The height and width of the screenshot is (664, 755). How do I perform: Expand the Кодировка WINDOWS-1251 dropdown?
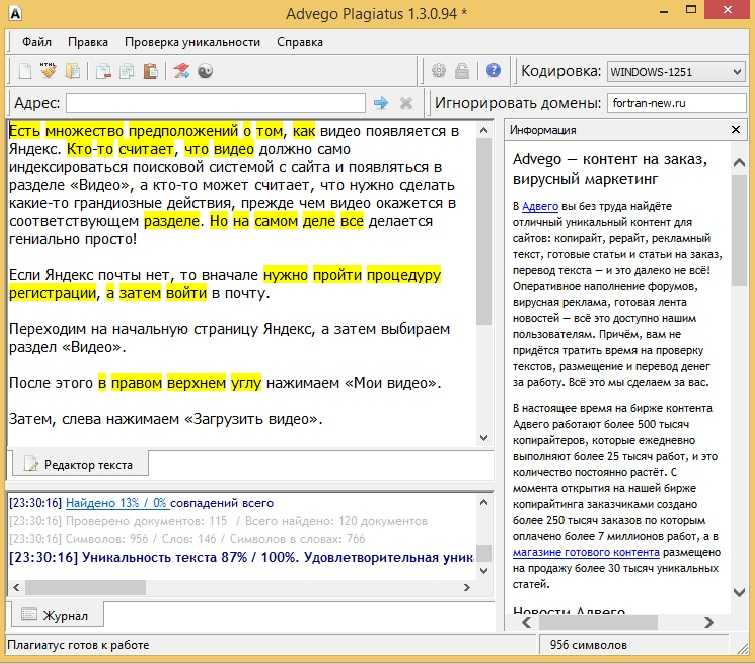click(676, 72)
